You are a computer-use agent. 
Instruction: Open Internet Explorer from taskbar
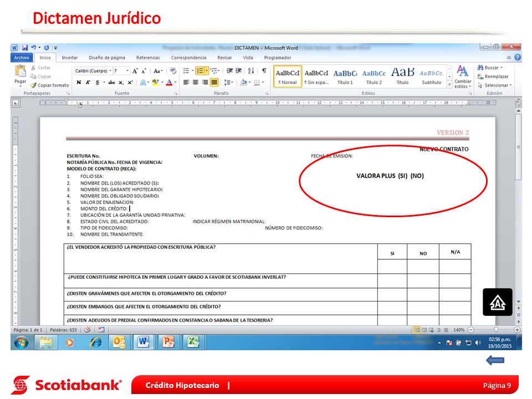coord(95,342)
